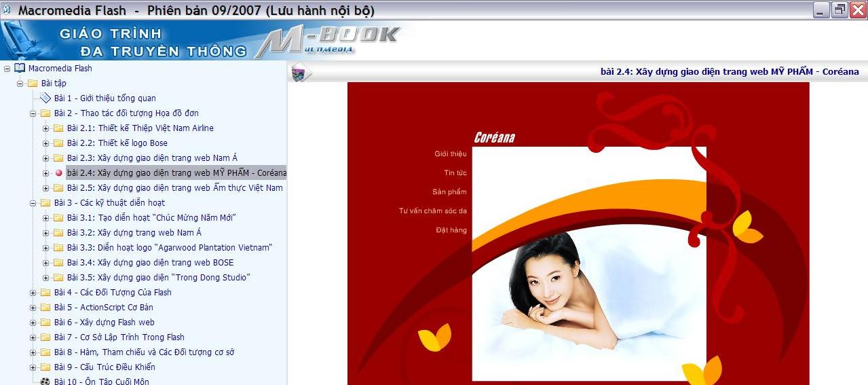The image size is (868, 385).
Task: Open Tư vấn chăm sóc da link
Action: click(433, 211)
